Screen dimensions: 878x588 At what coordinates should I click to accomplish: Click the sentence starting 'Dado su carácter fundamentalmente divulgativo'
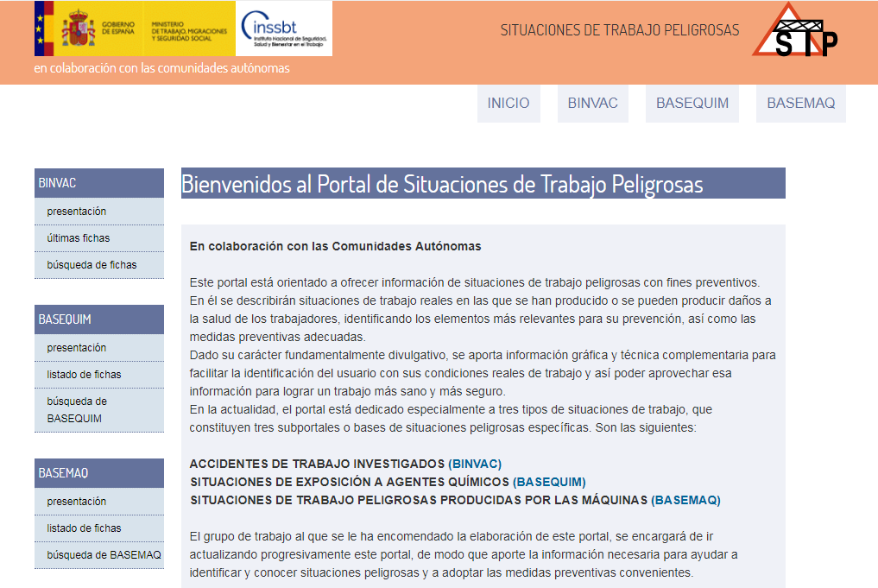tap(483, 373)
